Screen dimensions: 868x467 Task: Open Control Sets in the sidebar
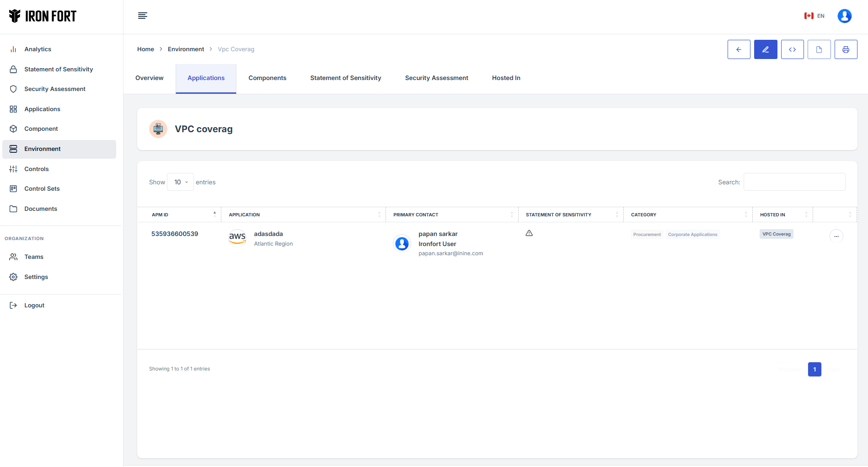pyautogui.click(x=42, y=189)
